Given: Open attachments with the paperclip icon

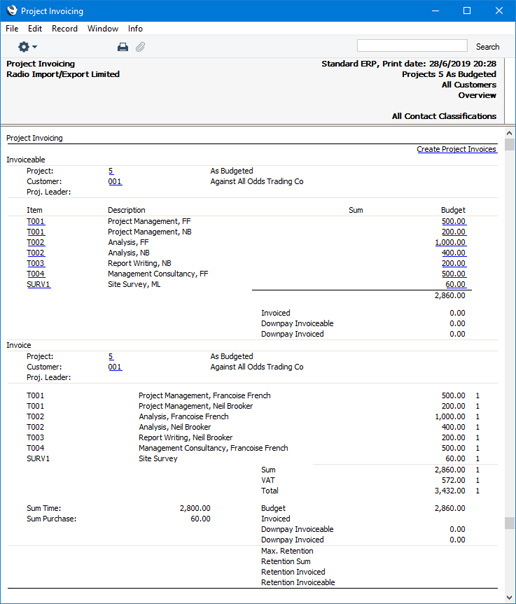Looking at the screenshot, I should click(140, 47).
